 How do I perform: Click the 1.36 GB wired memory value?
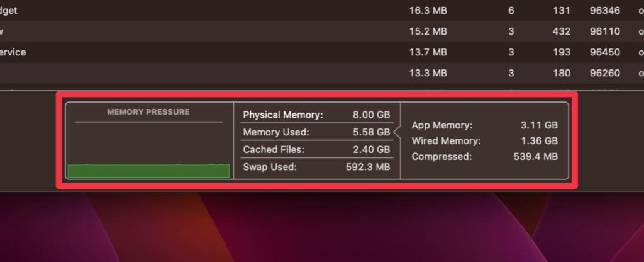[539, 141]
